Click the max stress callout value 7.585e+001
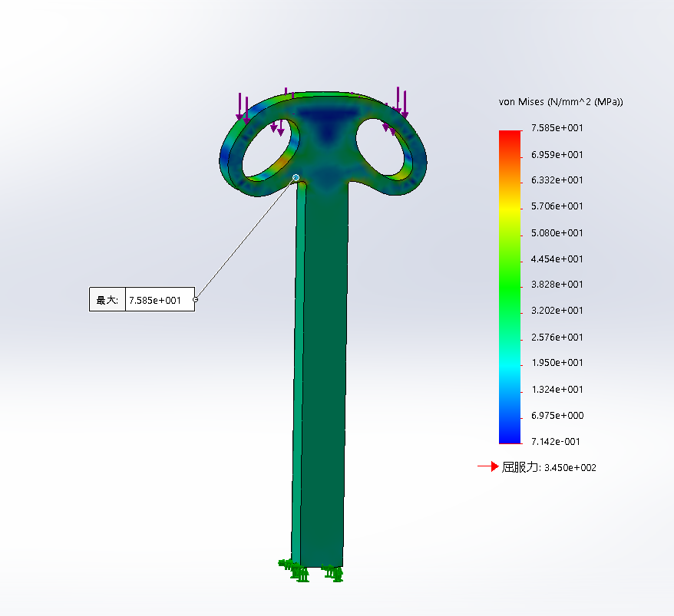674x616 pixels. click(x=155, y=300)
